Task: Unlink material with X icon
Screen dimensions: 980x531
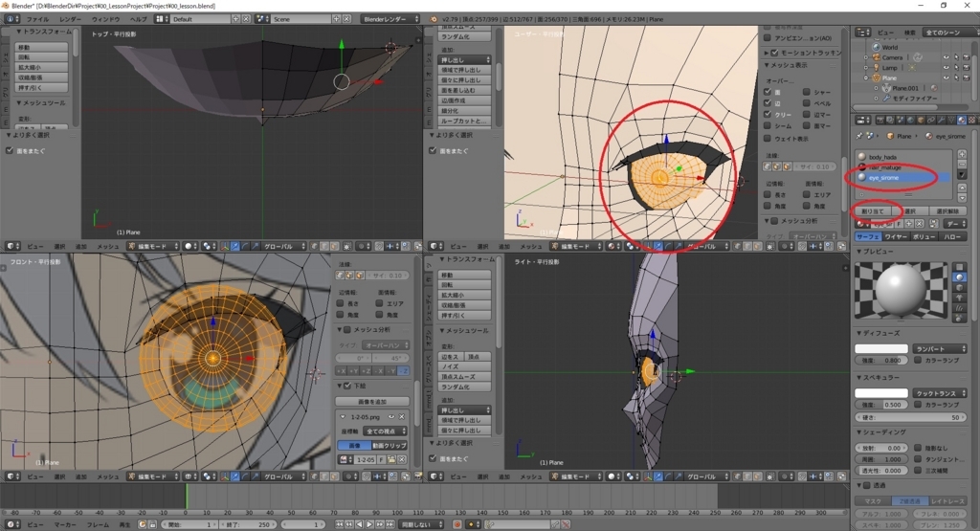Action: (x=920, y=224)
